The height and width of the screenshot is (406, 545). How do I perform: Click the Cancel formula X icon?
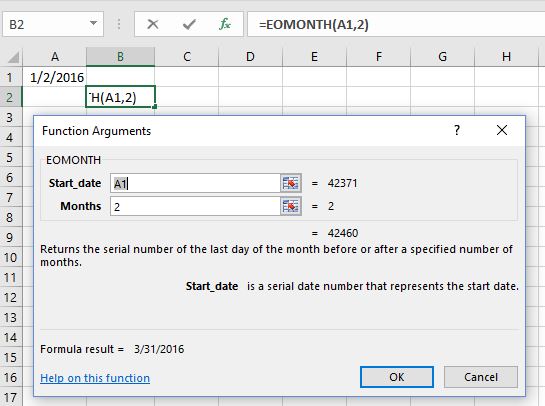[x=153, y=24]
